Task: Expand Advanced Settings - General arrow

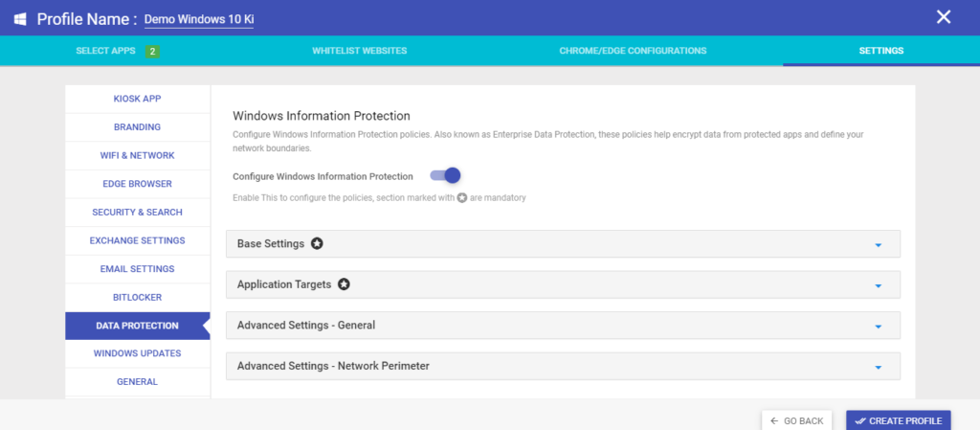Action: coord(879,327)
